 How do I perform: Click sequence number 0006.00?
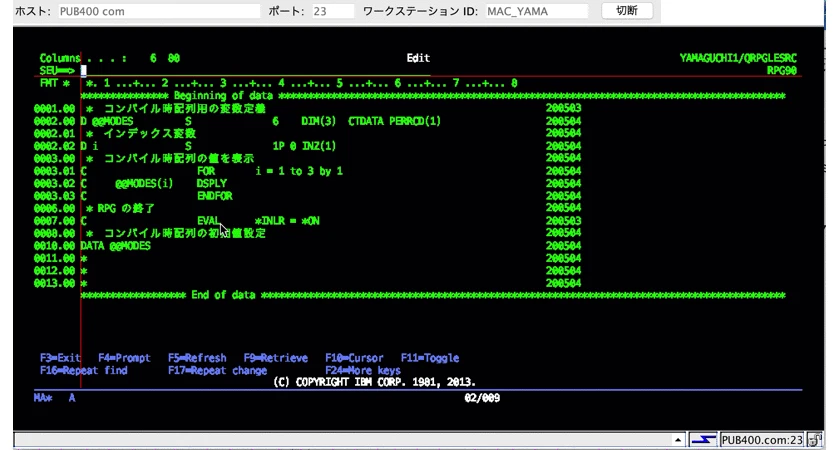coord(54,208)
